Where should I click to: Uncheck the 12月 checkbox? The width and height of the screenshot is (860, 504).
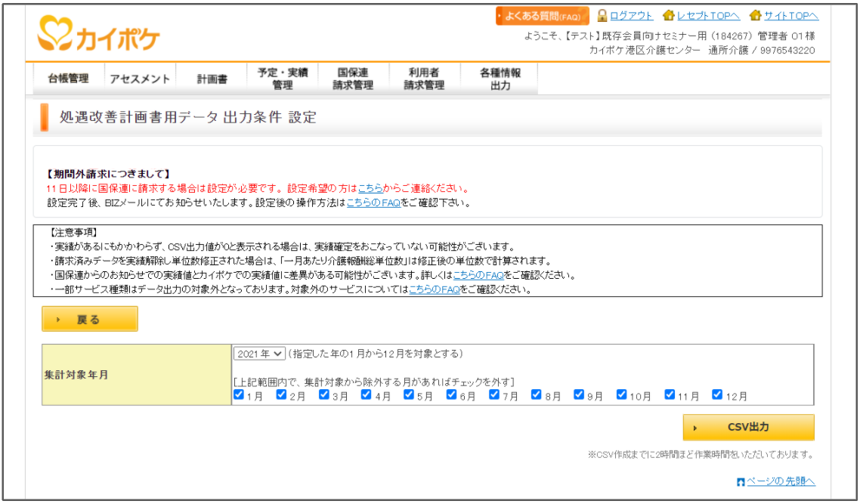717,394
